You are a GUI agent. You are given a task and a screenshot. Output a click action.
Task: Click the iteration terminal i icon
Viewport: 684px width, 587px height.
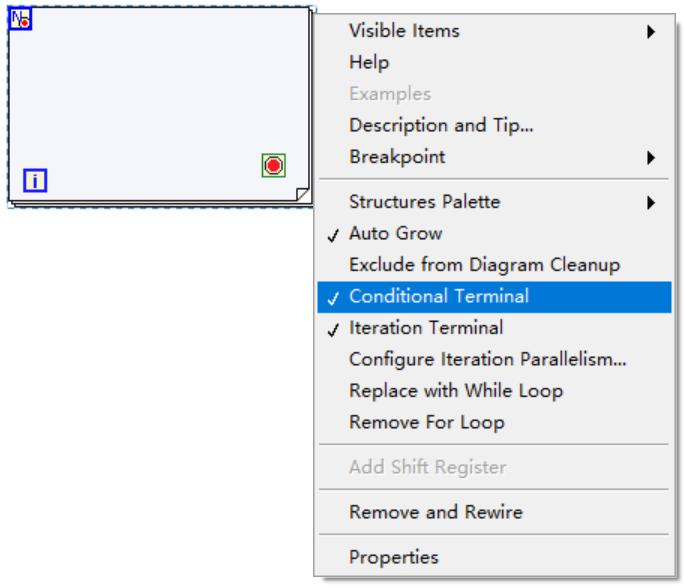(35, 180)
